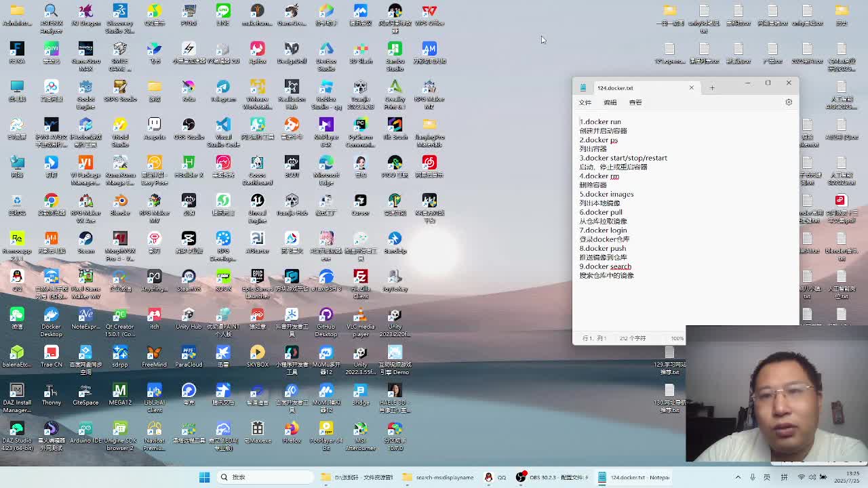Open Notepad's 编辑 (Edit) menu
This screenshot has width=868, height=488.
(610, 102)
